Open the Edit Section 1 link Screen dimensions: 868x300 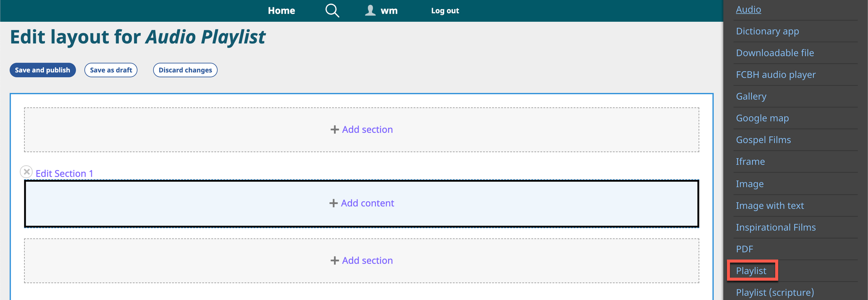(64, 174)
